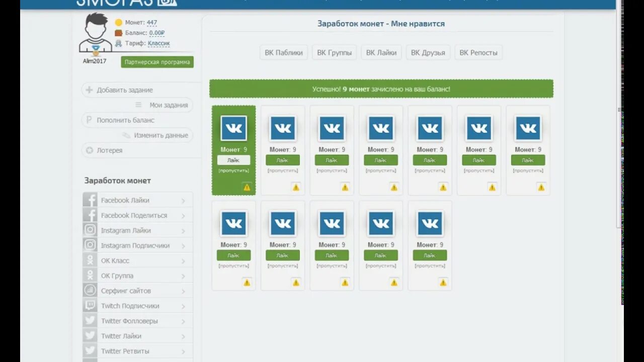Click the user avatar picture
This screenshot has height=362, width=644.
[96, 33]
